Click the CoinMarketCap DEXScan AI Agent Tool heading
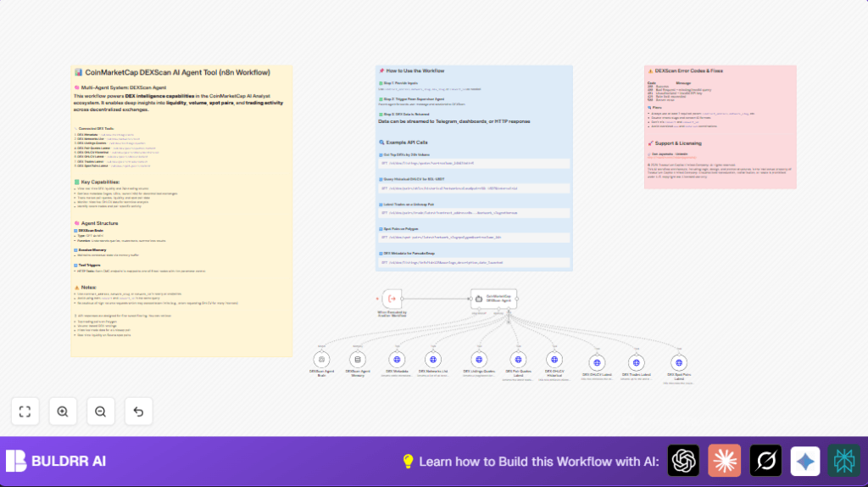This screenshot has height=487, width=868. [x=173, y=73]
